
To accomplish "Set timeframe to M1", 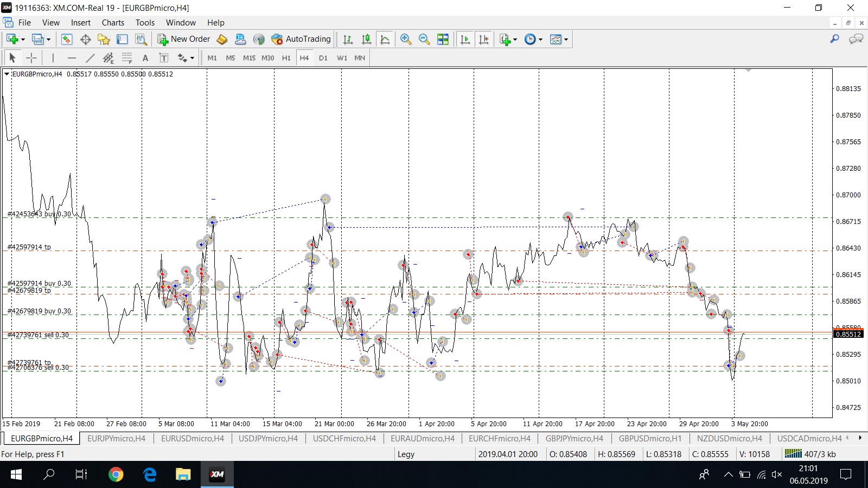I will tap(212, 57).
